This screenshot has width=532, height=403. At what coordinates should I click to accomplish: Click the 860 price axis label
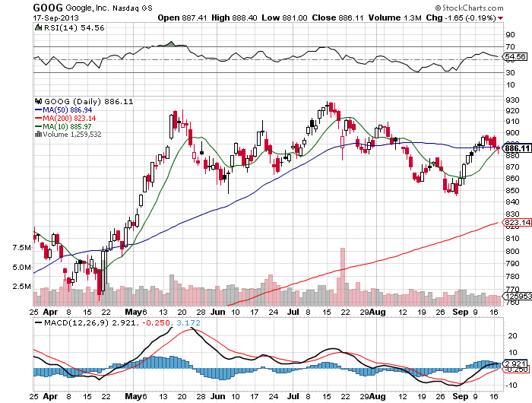[x=512, y=178]
